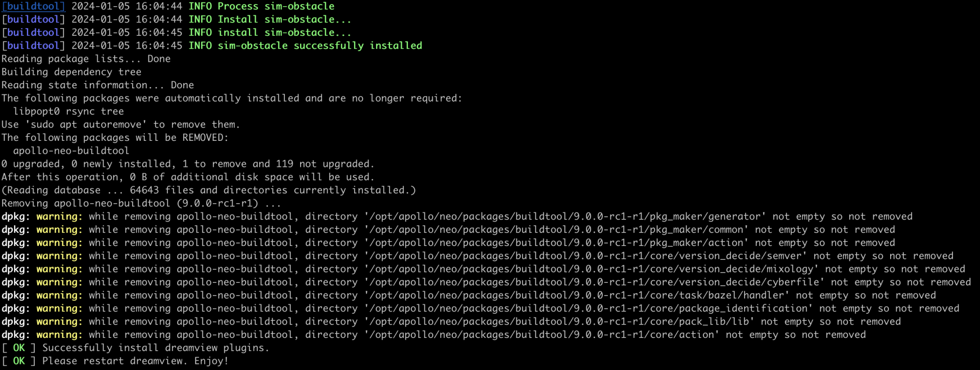Click the green OK beside 'Successfully install dreamview plugins'
This screenshot has height=370, width=980.
click(x=19, y=348)
